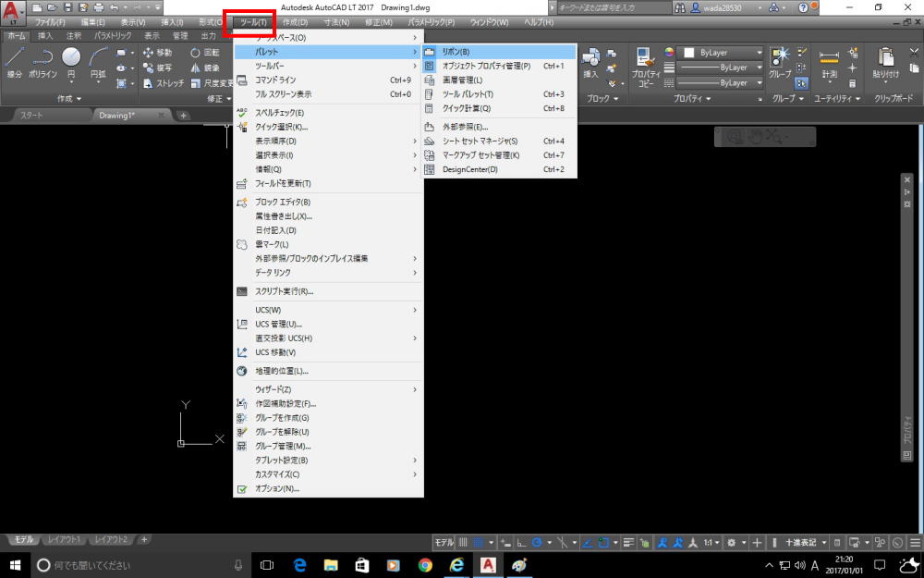Open the annotation scale 1:1 dropdown
The width and height of the screenshot is (924, 578).
(711, 543)
